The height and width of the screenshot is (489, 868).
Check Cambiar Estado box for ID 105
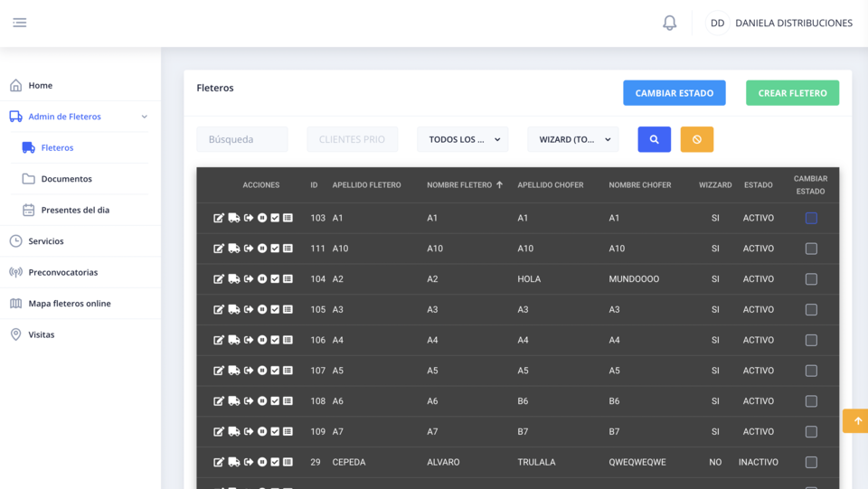click(811, 309)
